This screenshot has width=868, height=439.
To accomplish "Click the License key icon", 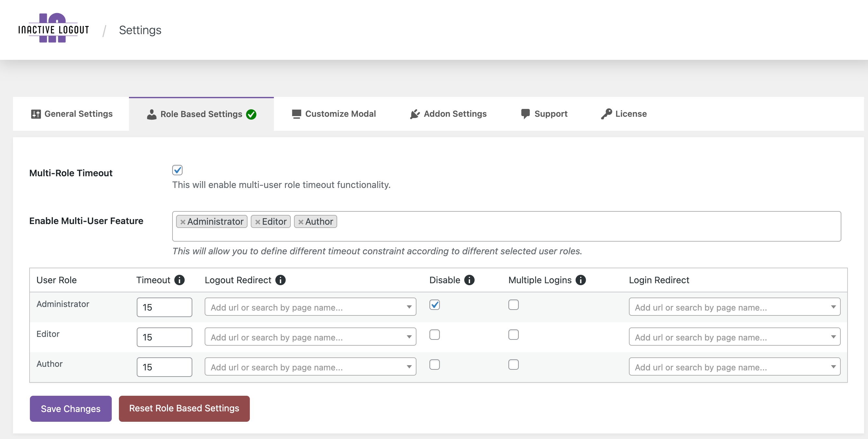I will [x=606, y=114].
